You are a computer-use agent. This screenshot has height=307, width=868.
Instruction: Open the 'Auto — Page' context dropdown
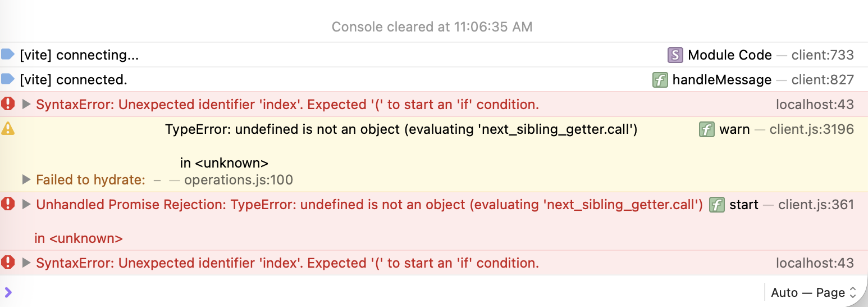tap(814, 292)
